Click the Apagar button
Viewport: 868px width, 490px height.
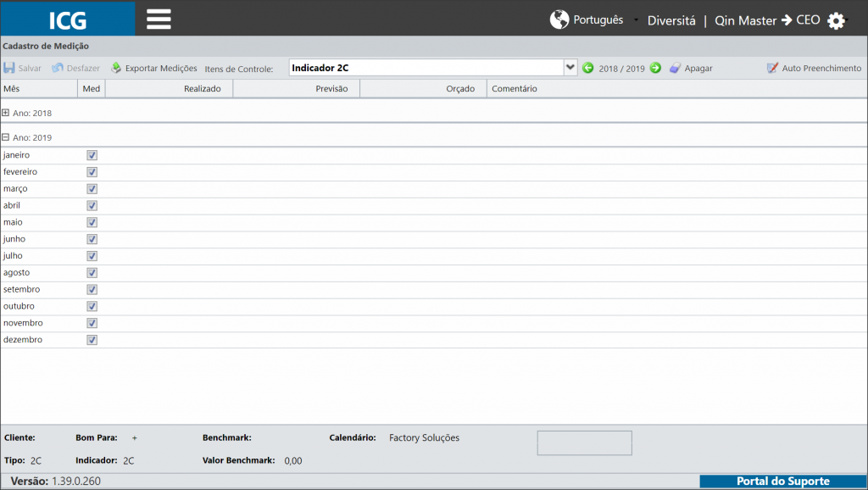(691, 68)
